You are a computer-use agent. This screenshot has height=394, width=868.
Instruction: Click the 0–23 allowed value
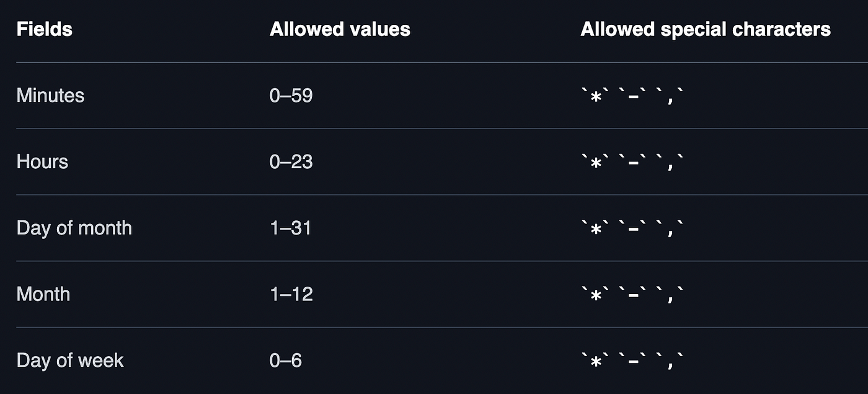coord(291,162)
